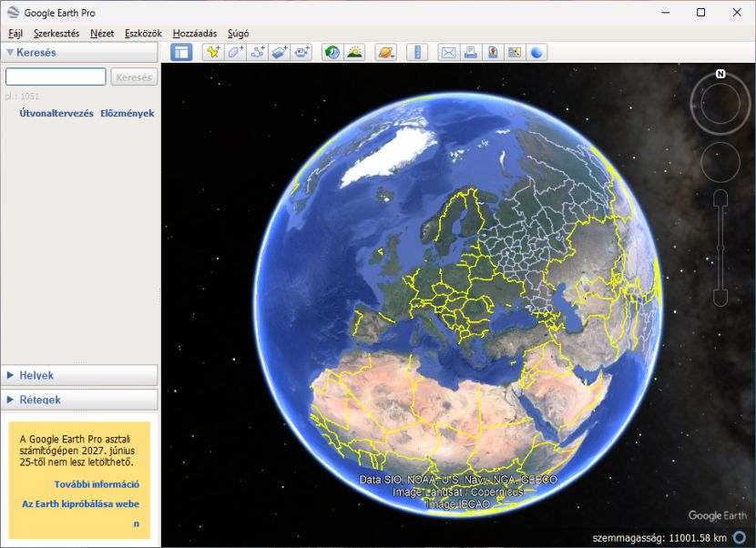Open the Hozzáadás menu

point(195,34)
